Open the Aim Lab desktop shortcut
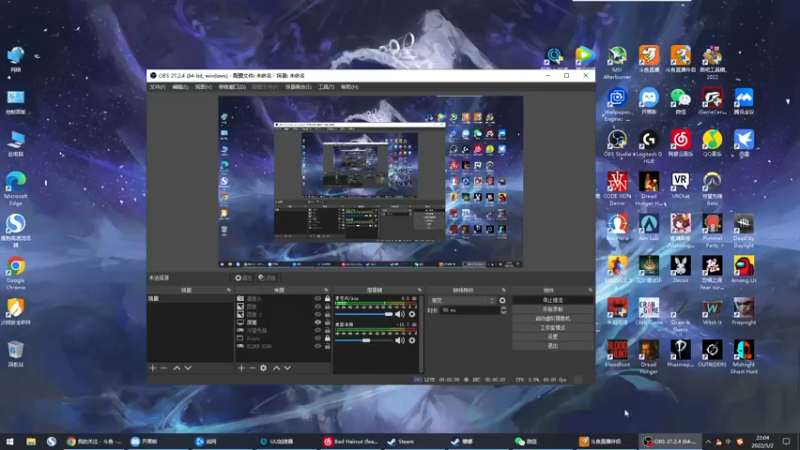 [648, 228]
